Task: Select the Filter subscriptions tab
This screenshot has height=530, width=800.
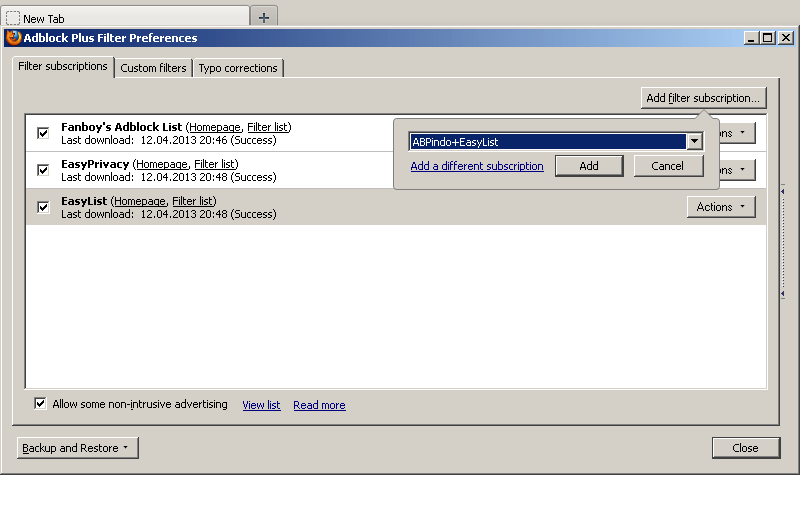Action: tap(63, 66)
